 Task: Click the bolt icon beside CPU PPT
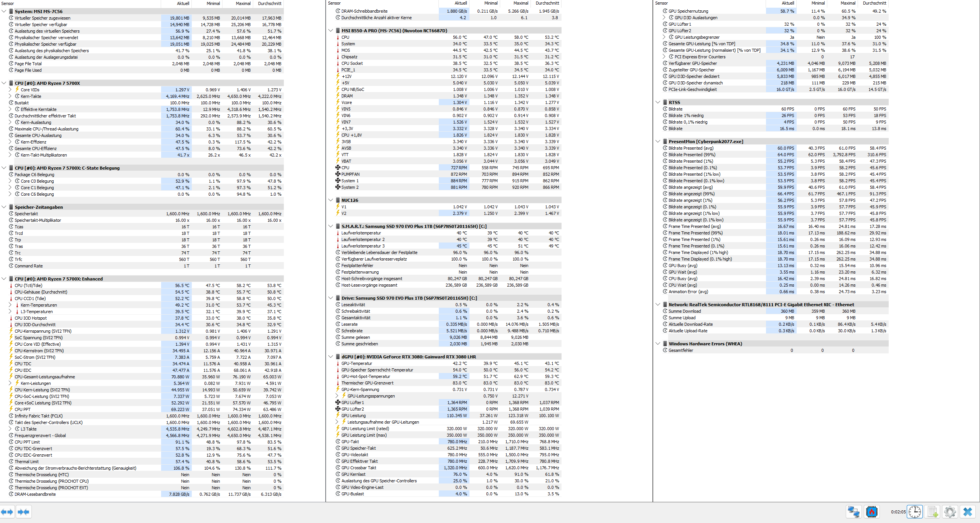(x=11, y=409)
